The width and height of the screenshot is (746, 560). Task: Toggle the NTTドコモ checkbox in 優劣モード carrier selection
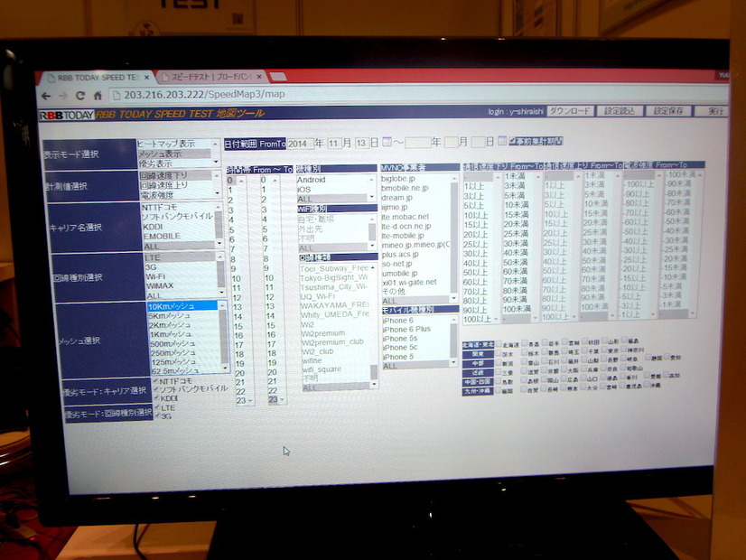156,381
